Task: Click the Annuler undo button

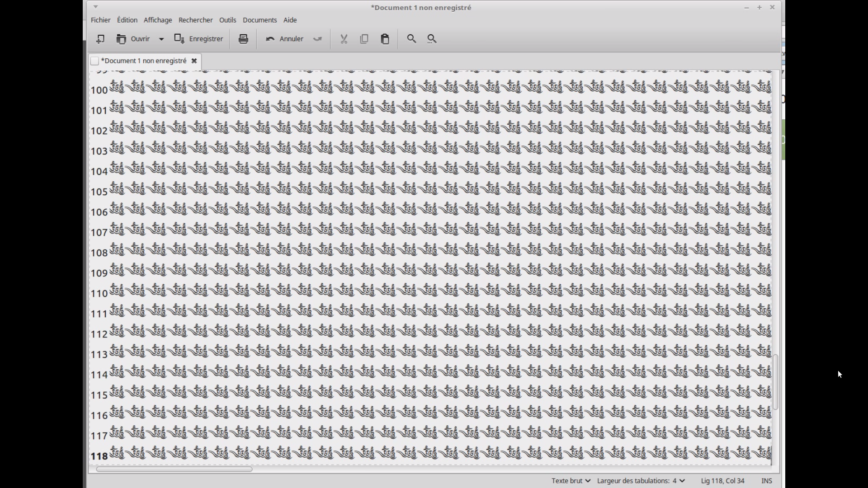Action: pyautogui.click(x=285, y=39)
